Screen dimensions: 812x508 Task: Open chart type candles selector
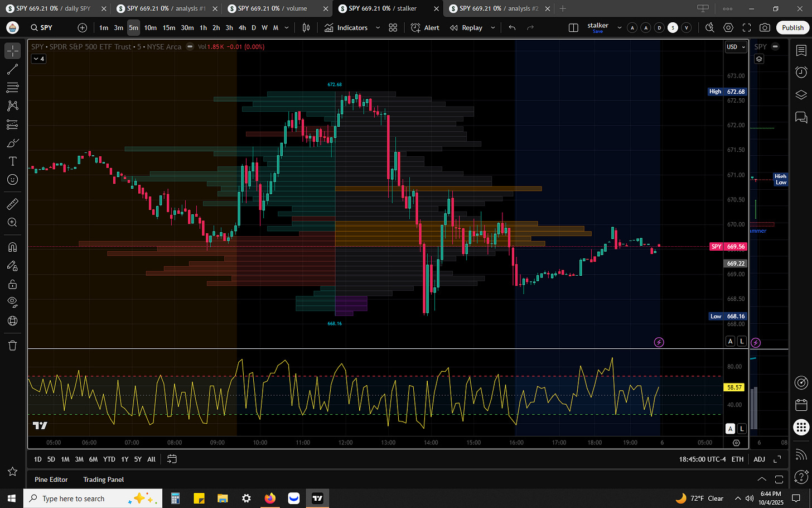click(x=306, y=27)
